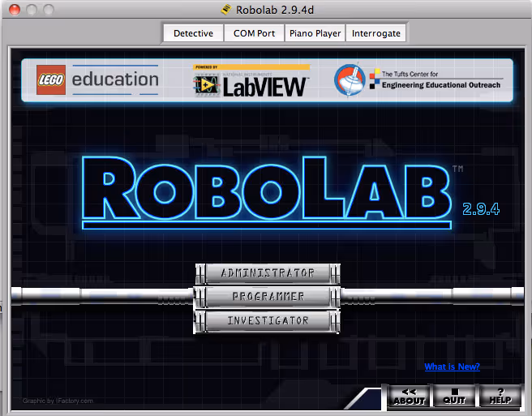Quit Robolab
The height and width of the screenshot is (416, 532).
pyautogui.click(x=454, y=397)
